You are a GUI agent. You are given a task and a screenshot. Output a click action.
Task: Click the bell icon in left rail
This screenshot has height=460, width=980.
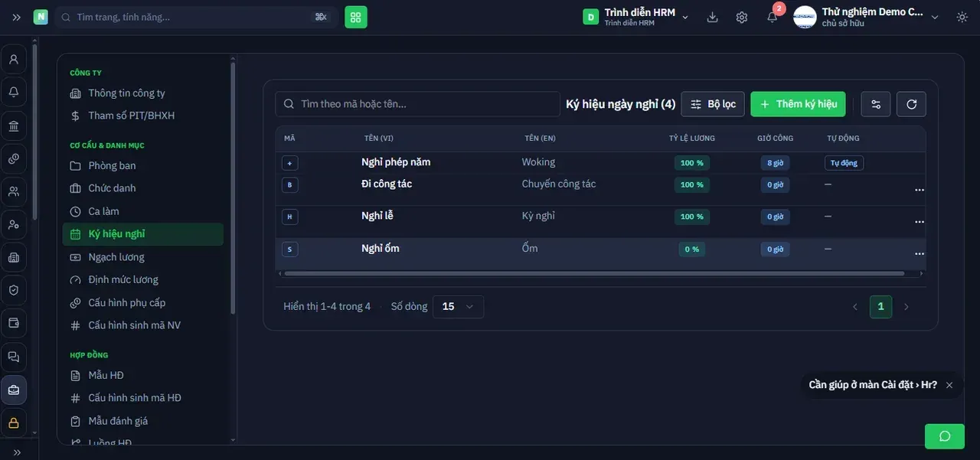pyautogui.click(x=14, y=93)
